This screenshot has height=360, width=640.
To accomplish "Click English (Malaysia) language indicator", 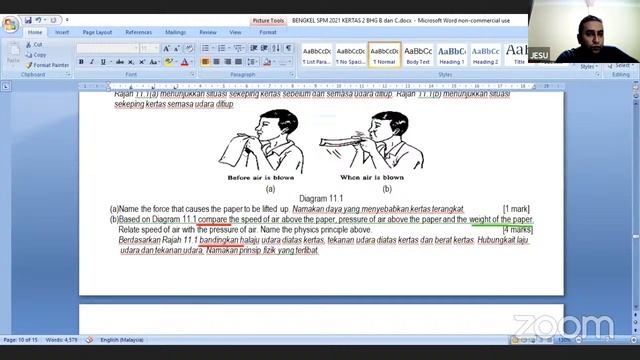I will 122,340.
